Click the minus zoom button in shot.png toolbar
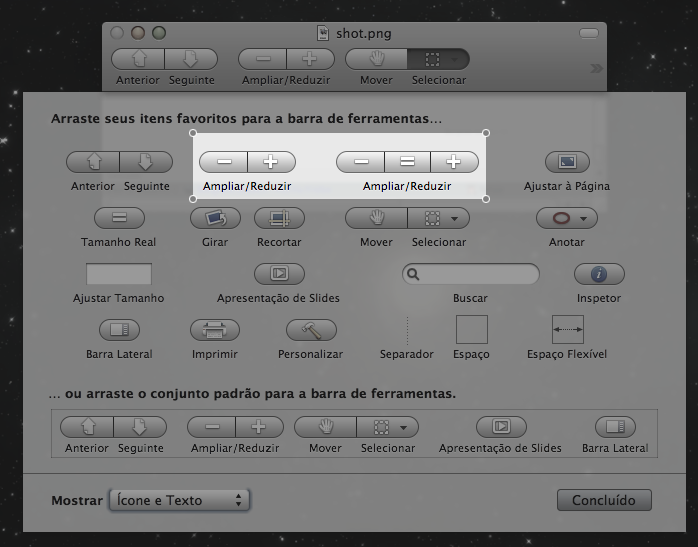This screenshot has height=547, width=698. [x=263, y=59]
